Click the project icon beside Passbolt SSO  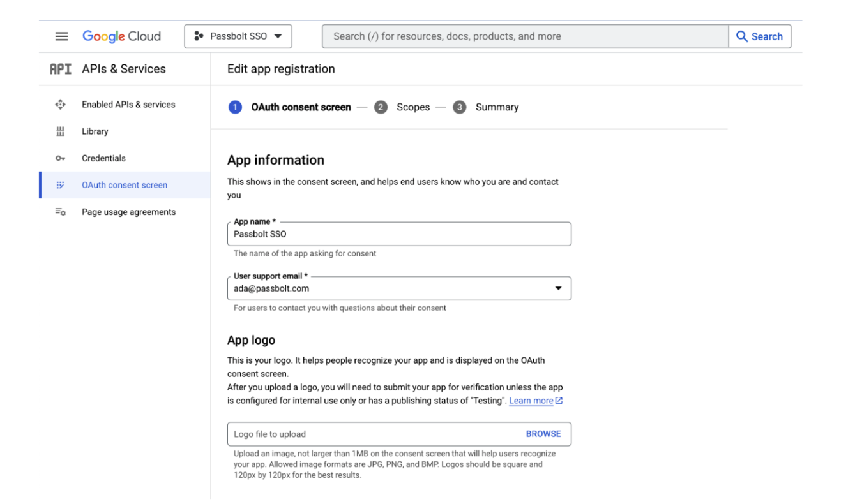point(199,36)
